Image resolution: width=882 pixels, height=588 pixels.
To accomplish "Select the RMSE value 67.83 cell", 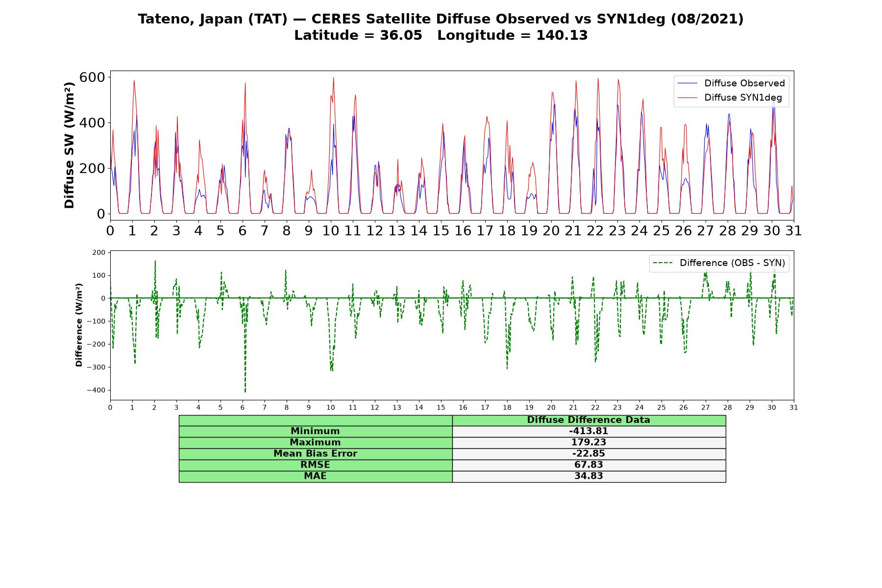I will pyautogui.click(x=588, y=465).
